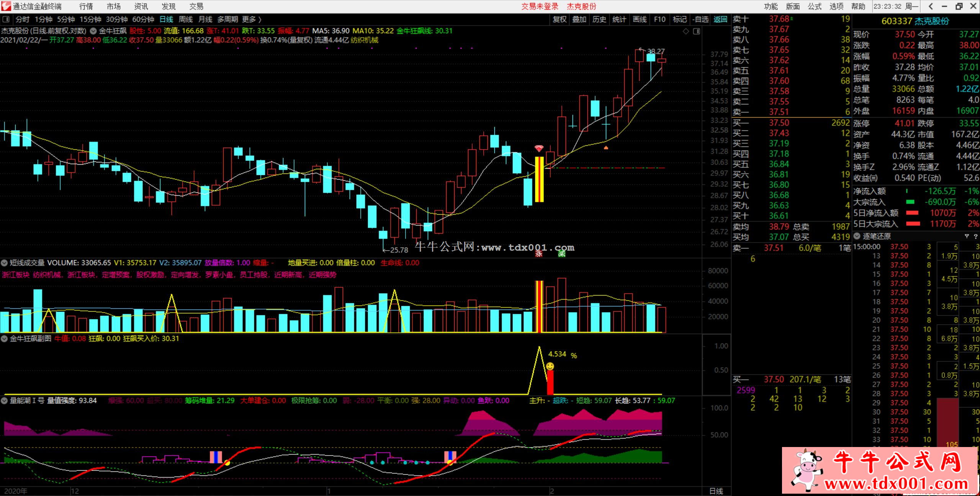Open the F10 company info button
This screenshot has height=496, width=980.
point(659,19)
